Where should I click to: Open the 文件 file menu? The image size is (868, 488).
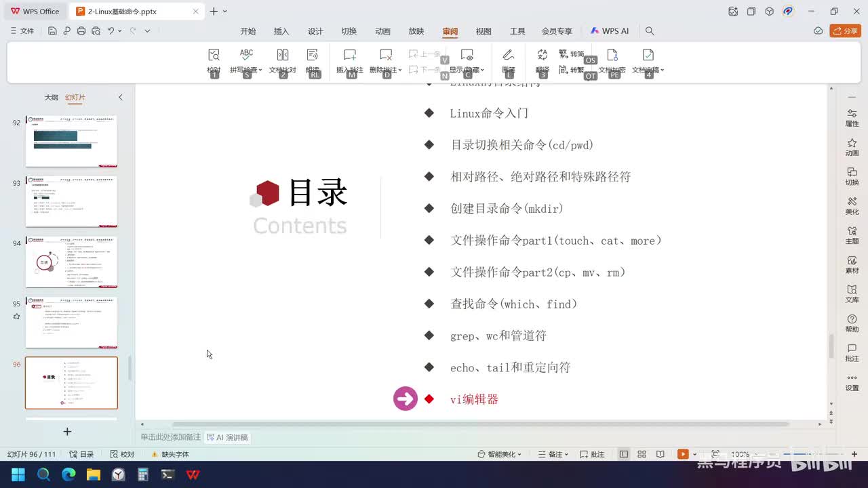(22, 31)
